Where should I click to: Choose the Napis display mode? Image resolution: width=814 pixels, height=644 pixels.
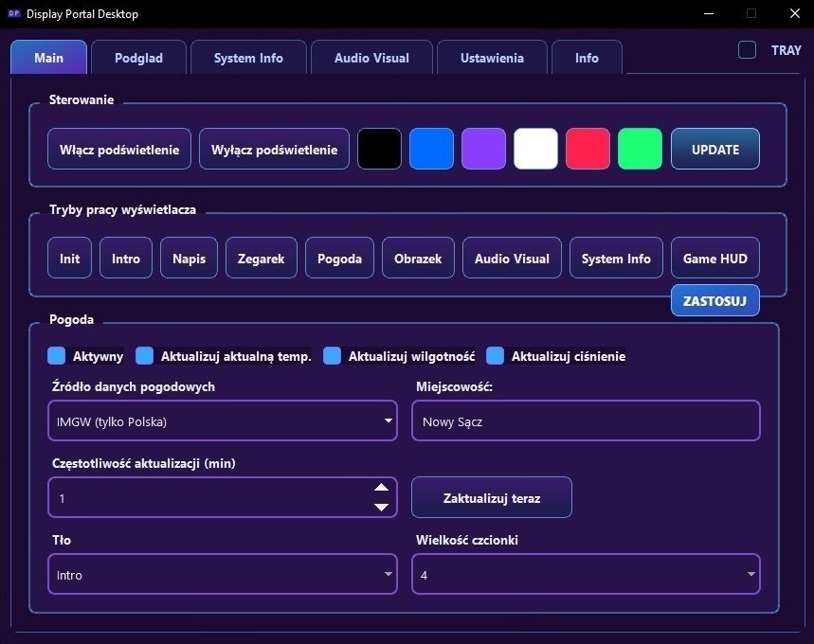coord(189,258)
